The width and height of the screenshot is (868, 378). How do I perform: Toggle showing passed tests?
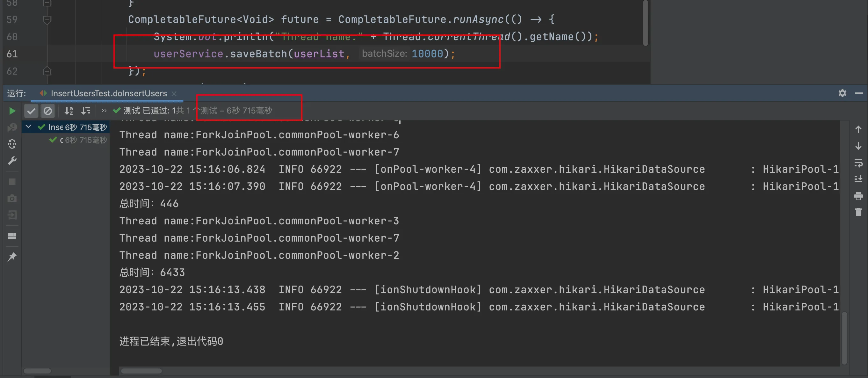(x=31, y=111)
